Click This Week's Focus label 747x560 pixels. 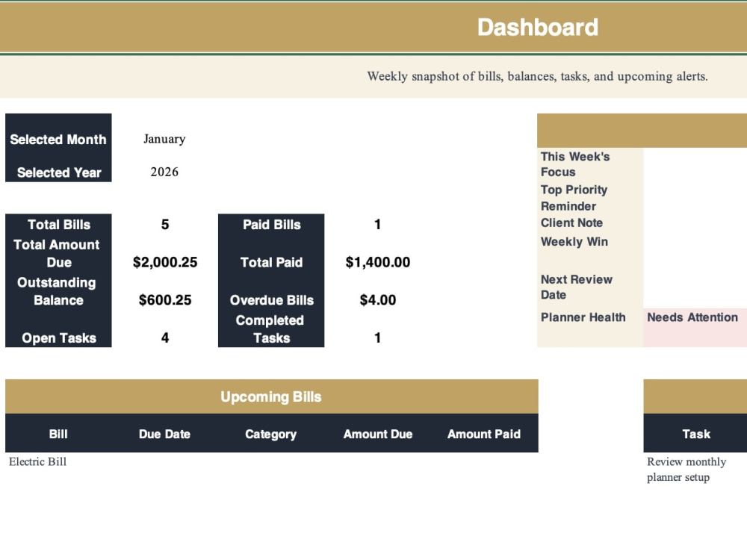575,164
